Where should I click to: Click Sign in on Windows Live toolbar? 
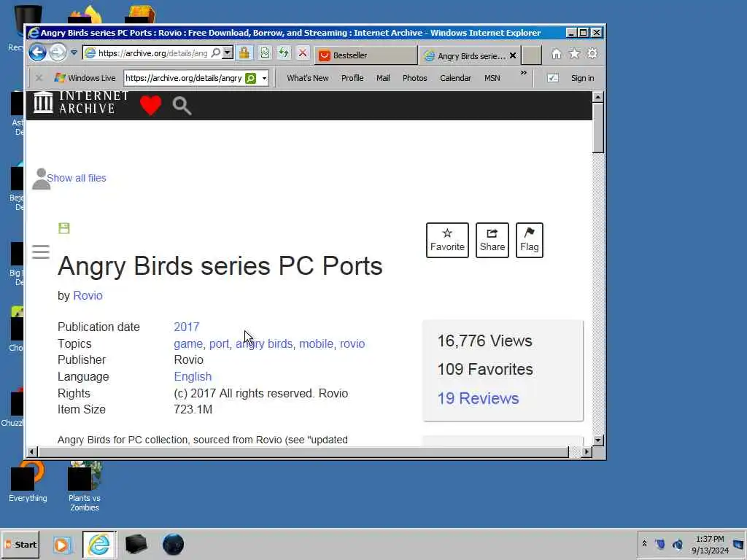(582, 78)
